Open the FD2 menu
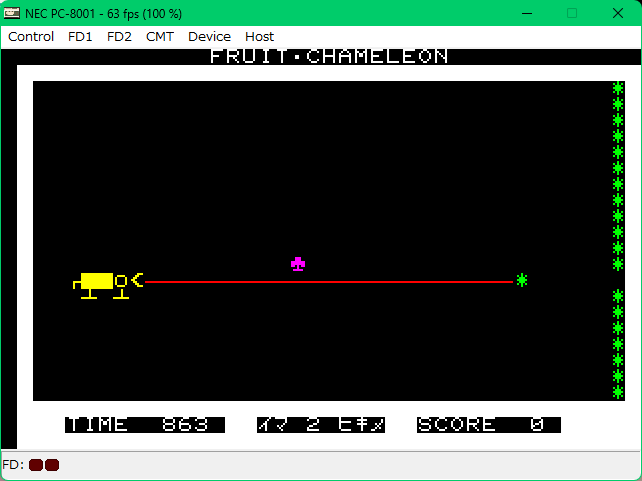This screenshot has height=481, width=642. pyautogui.click(x=119, y=37)
